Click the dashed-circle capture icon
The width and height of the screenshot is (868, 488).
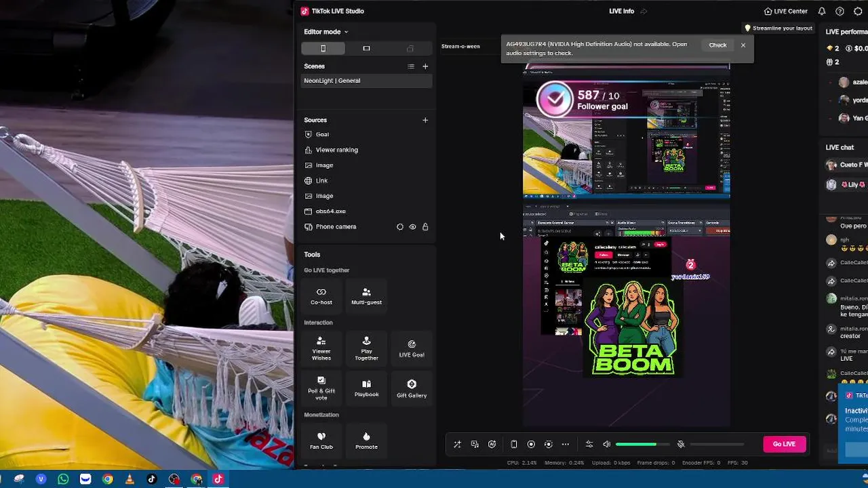point(548,445)
